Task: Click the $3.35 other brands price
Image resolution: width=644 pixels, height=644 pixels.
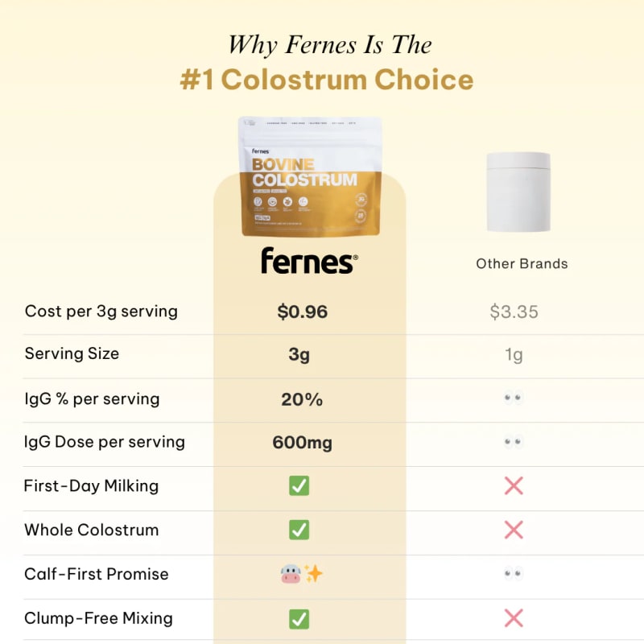Action: click(x=514, y=312)
